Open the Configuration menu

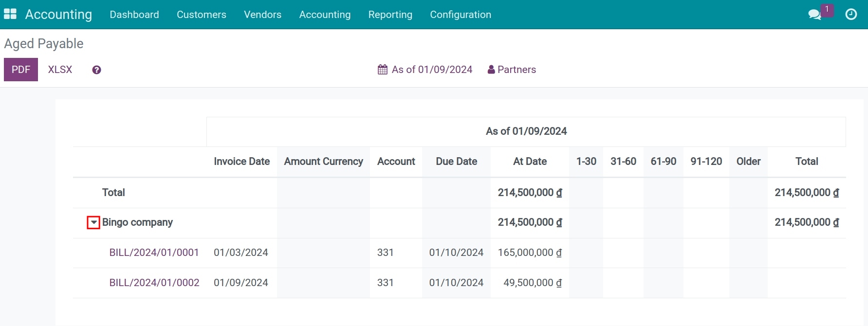[461, 15]
